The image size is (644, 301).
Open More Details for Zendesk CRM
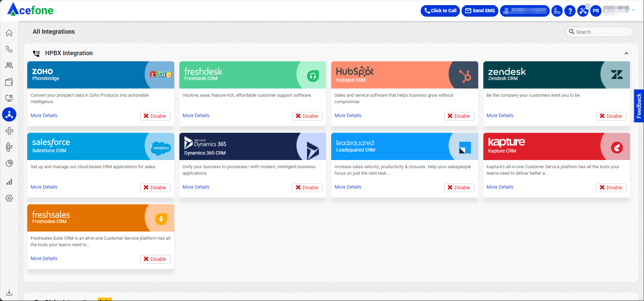click(500, 115)
